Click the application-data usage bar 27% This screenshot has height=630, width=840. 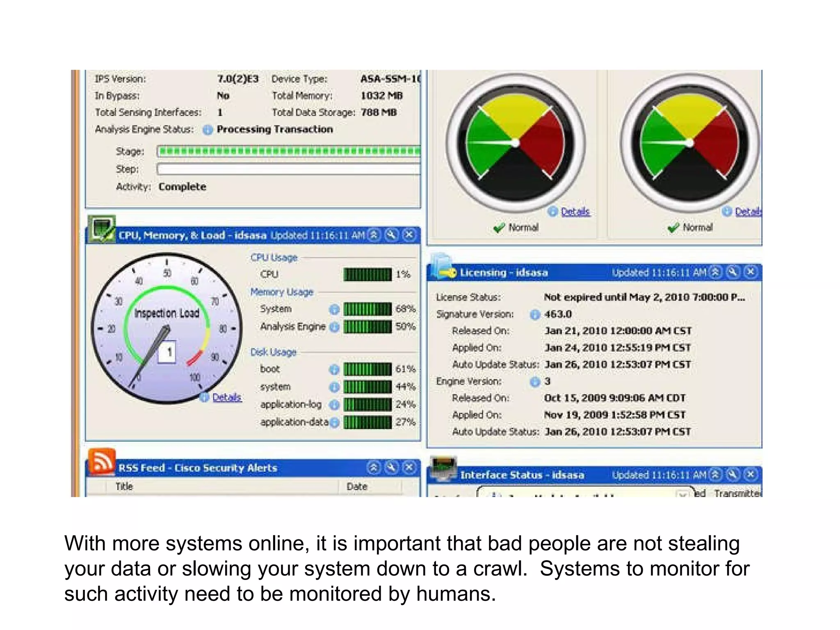(367, 422)
